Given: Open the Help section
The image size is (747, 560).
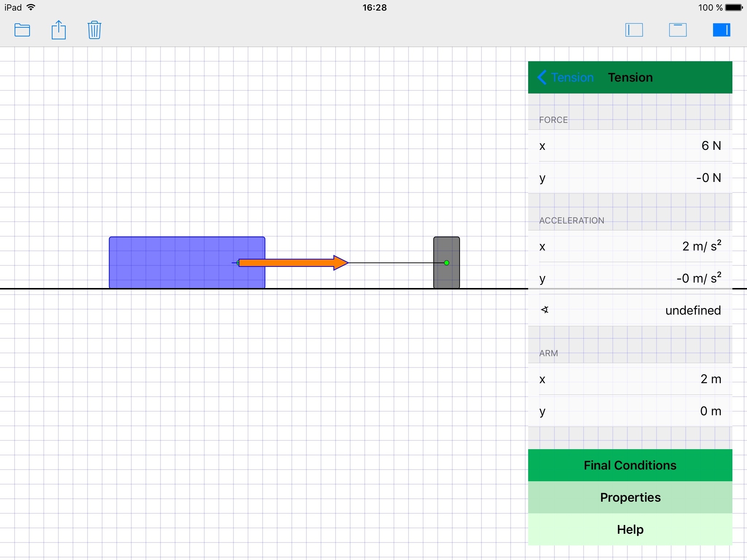Looking at the screenshot, I should [x=630, y=529].
